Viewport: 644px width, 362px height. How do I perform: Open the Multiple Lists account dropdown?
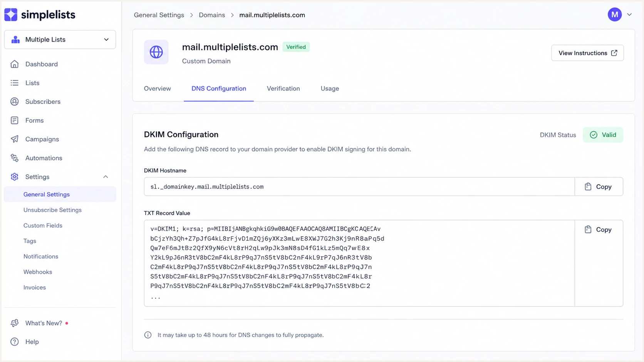60,40
